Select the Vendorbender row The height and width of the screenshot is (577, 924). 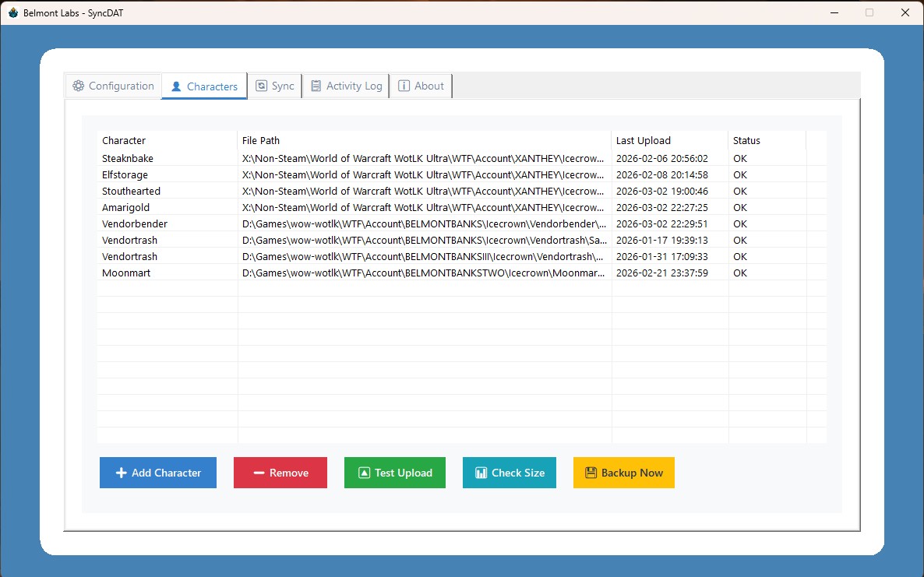[135, 224]
